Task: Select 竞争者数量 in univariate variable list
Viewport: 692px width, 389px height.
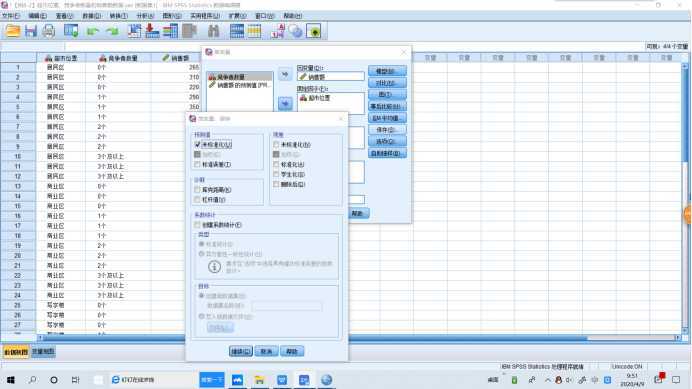Action: pyautogui.click(x=240, y=77)
